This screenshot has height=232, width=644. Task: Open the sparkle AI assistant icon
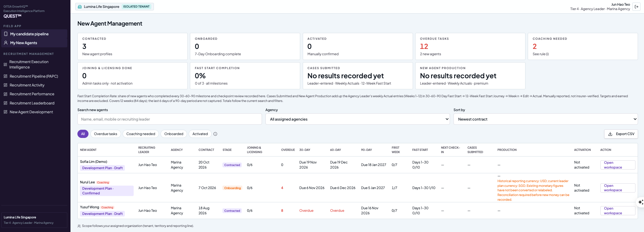(x=641, y=202)
